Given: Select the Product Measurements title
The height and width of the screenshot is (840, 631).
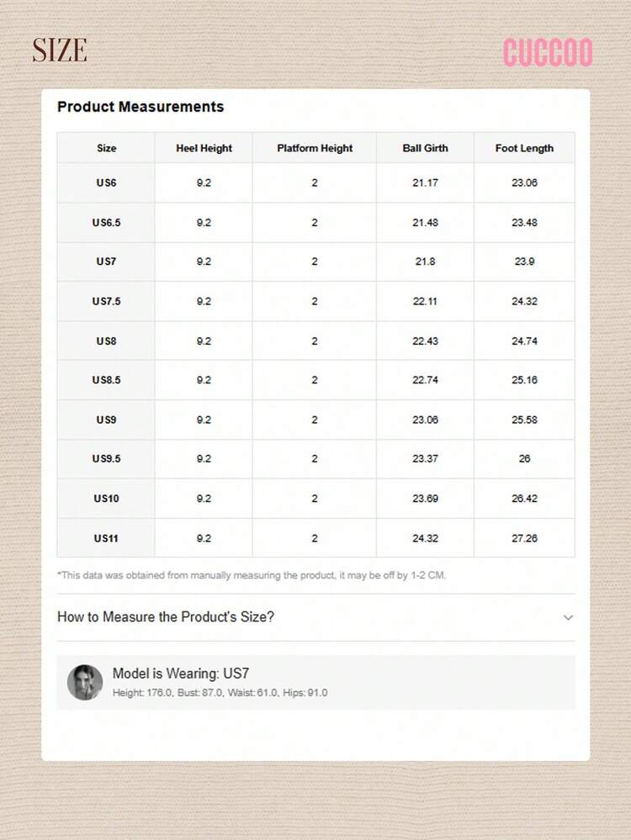Looking at the screenshot, I should click(141, 107).
